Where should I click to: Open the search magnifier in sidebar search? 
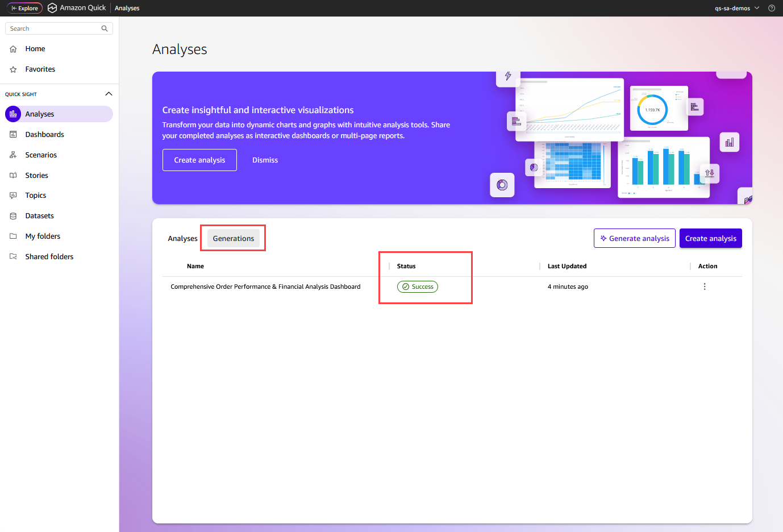pos(104,28)
